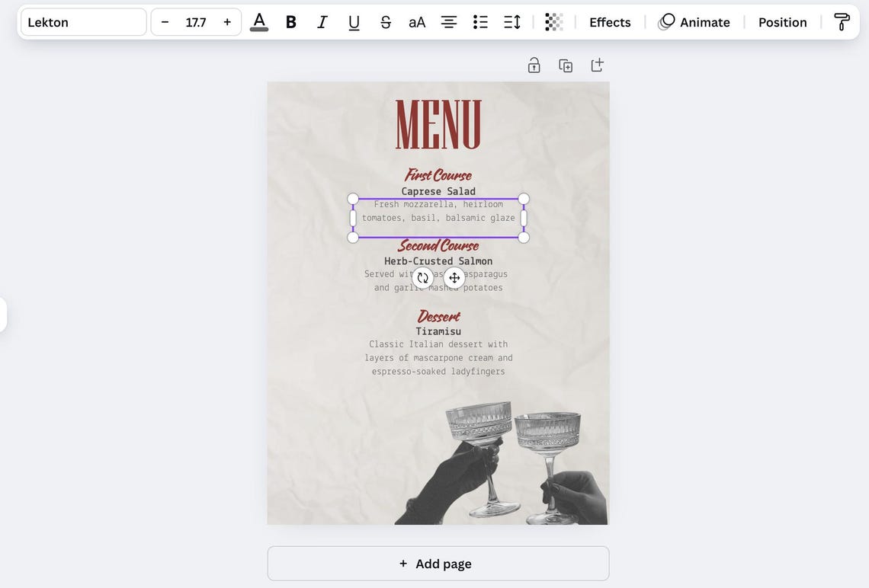869x588 pixels.
Task: Expand the left sidebar panel
Action: click(x=4, y=314)
